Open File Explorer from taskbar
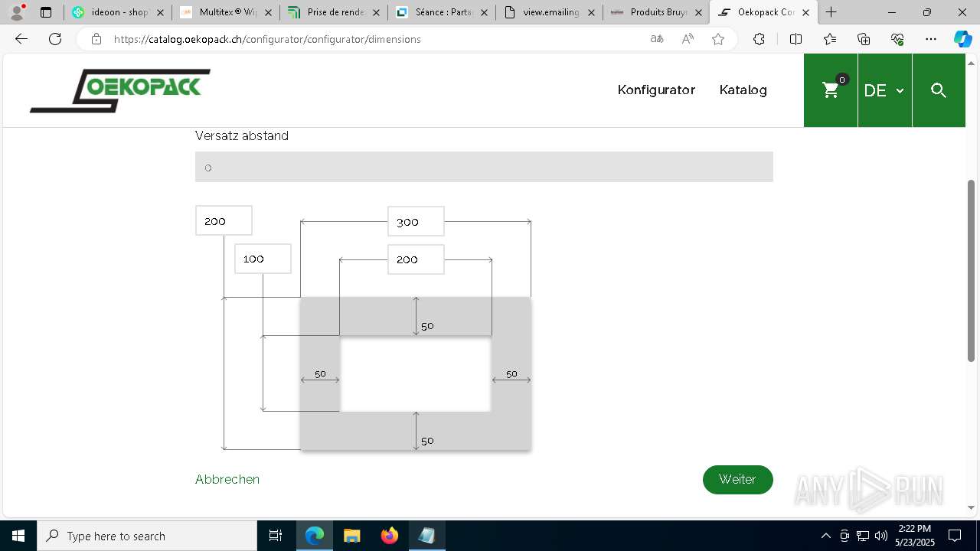Viewport: 980px width, 551px height. (x=351, y=536)
